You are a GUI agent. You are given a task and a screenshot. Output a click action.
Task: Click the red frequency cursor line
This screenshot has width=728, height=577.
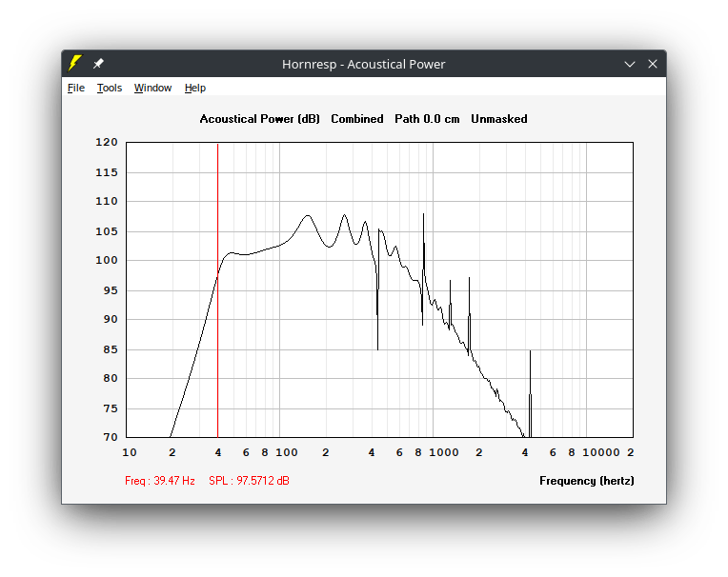pyautogui.click(x=218, y=290)
